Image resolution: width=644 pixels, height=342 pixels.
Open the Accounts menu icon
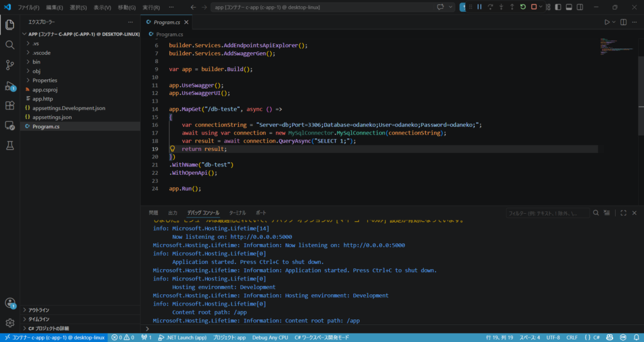pyautogui.click(x=10, y=303)
